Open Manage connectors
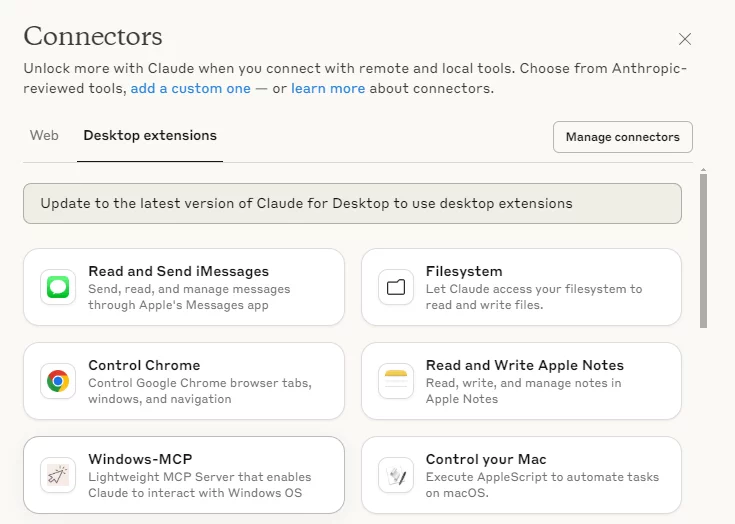Image resolution: width=735 pixels, height=524 pixels. pos(622,137)
